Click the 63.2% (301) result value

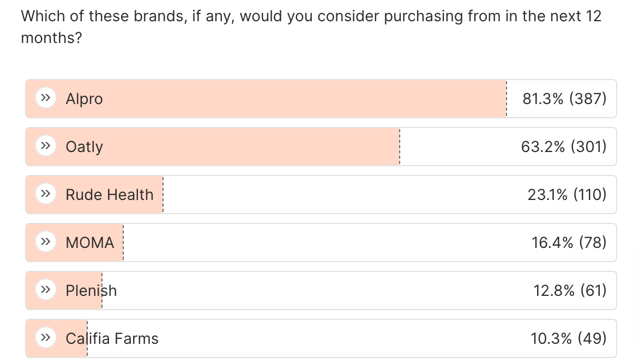(564, 147)
